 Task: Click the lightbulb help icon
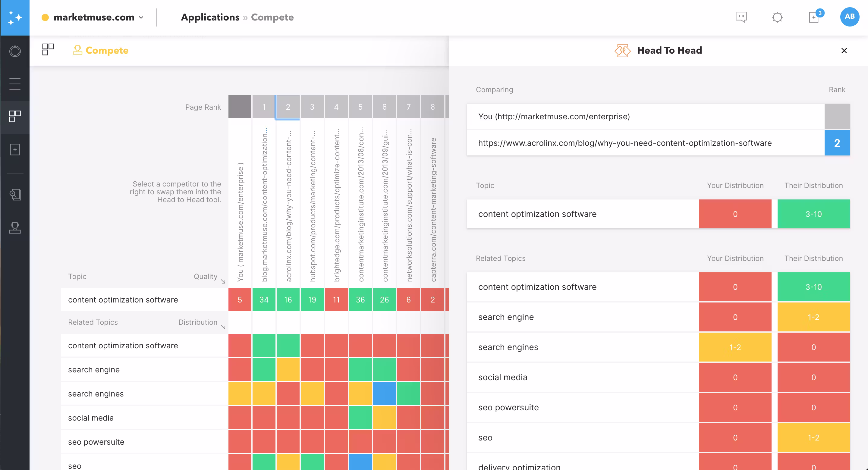pos(777,17)
